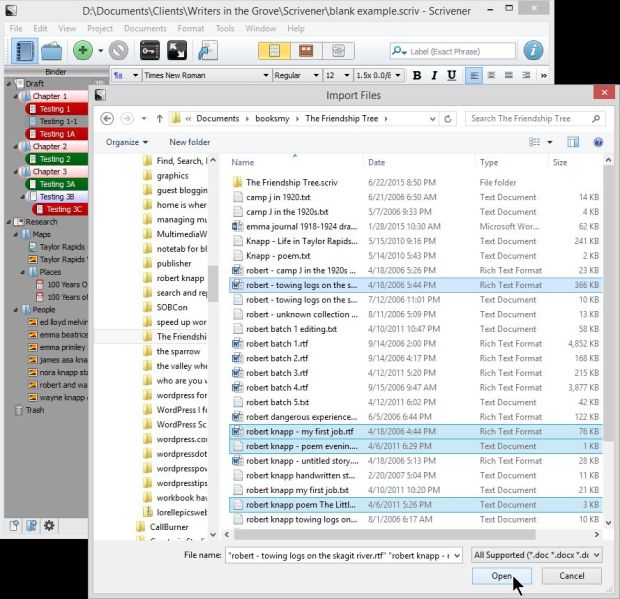Click the horizontal scrollbar in file list
The width and height of the screenshot is (620, 599).
[384, 535]
